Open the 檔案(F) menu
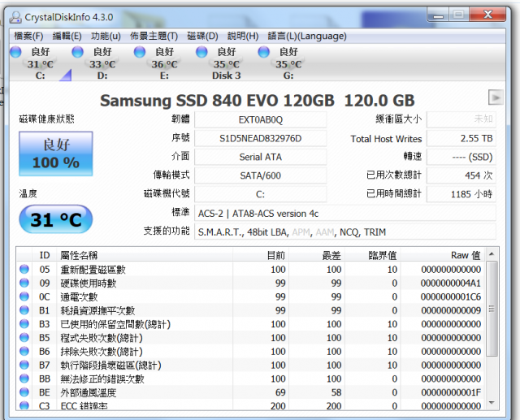520x420 pixels. (x=28, y=36)
